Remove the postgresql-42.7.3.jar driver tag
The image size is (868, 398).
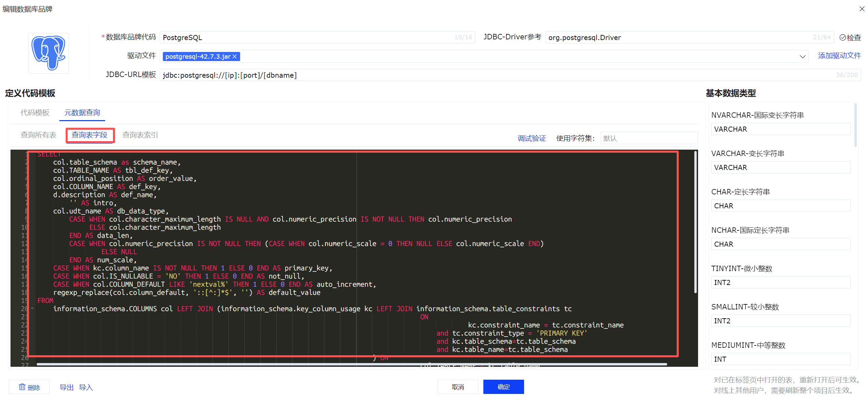(235, 57)
